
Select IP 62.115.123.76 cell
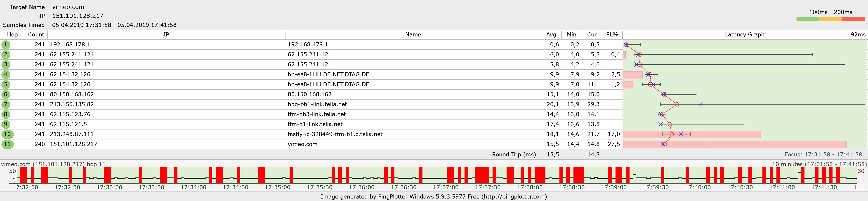(x=70, y=114)
